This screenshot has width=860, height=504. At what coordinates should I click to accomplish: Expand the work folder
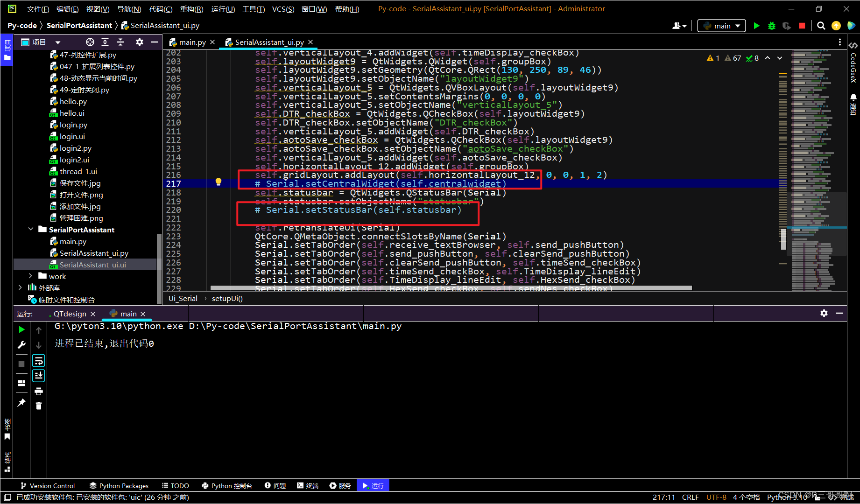(x=31, y=276)
